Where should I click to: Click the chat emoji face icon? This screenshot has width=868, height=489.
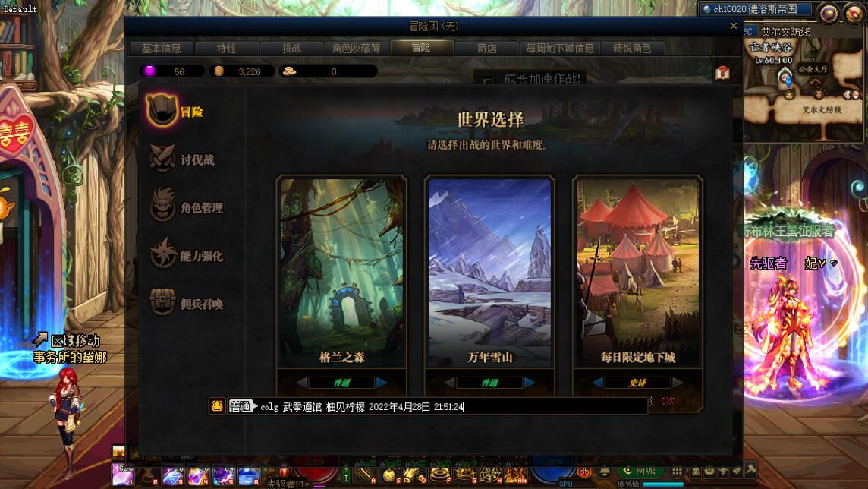pyautogui.click(x=217, y=406)
